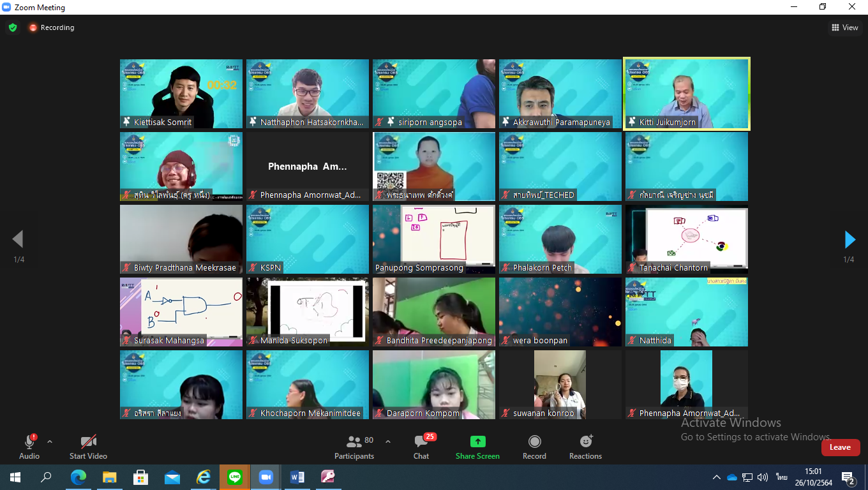Screen dimensions: 868x490
Task: Select wera boonpan's video tile
Action: [x=560, y=312]
